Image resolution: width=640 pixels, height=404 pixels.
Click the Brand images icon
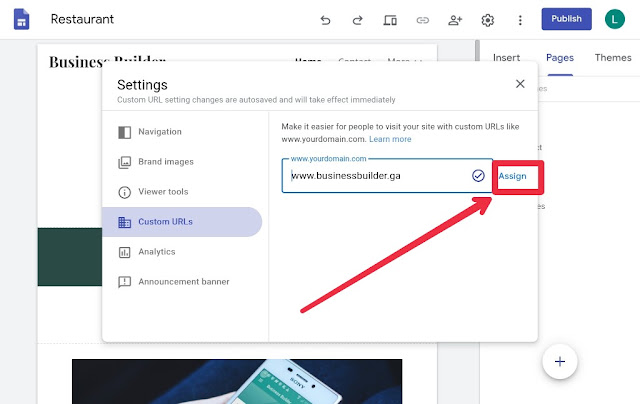click(x=124, y=162)
